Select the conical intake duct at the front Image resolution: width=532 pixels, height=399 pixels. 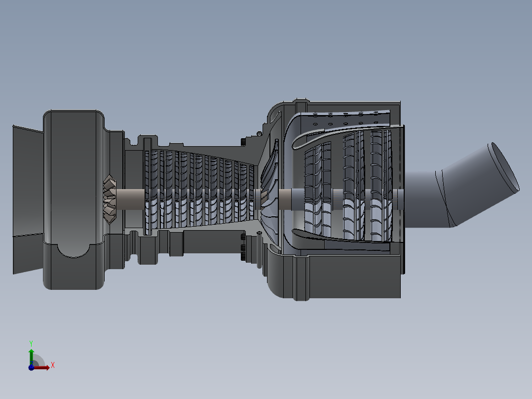pyautogui.click(x=28, y=199)
